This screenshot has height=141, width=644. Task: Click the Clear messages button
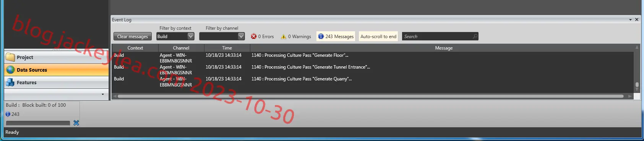pyautogui.click(x=133, y=36)
